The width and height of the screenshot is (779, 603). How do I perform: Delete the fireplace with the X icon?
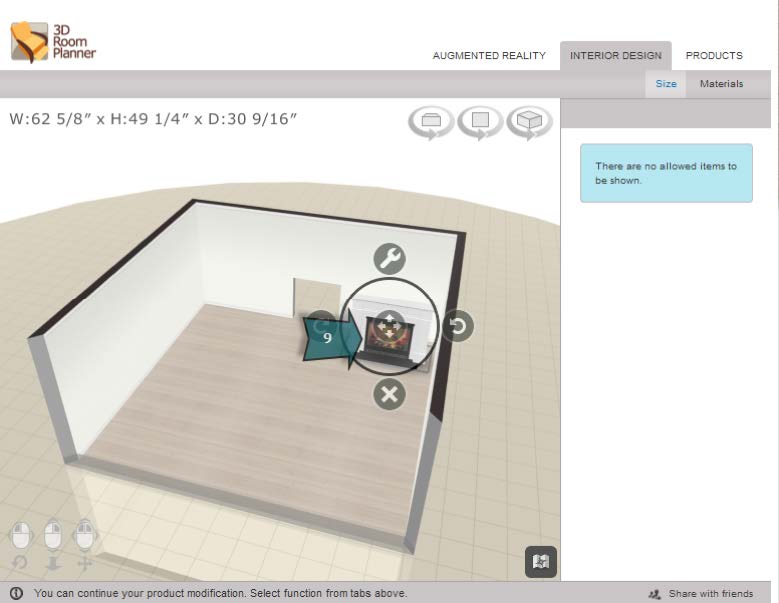[x=390, y=394]
